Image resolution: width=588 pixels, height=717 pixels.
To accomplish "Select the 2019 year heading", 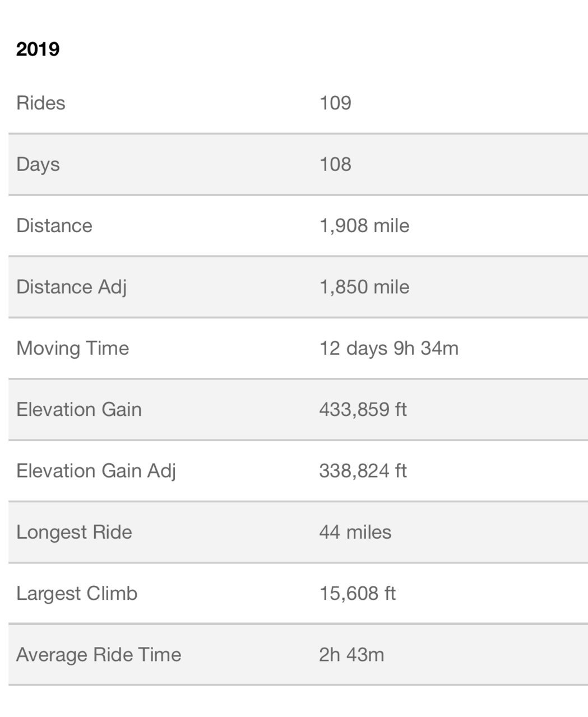I will coord(38,49).
